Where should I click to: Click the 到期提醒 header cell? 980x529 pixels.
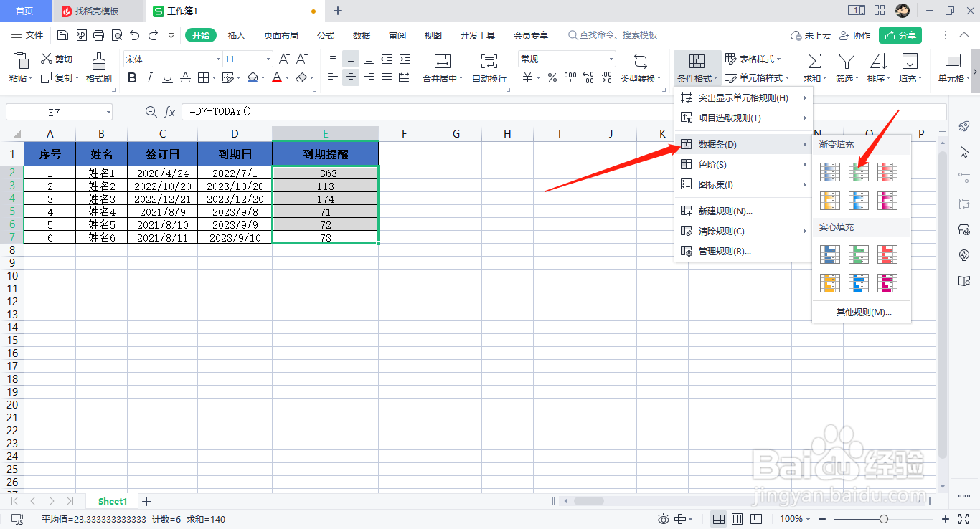pos(326,153)
